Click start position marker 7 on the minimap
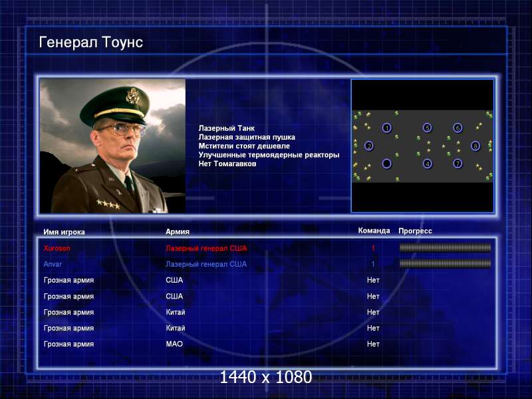 [x=458, y=164]
